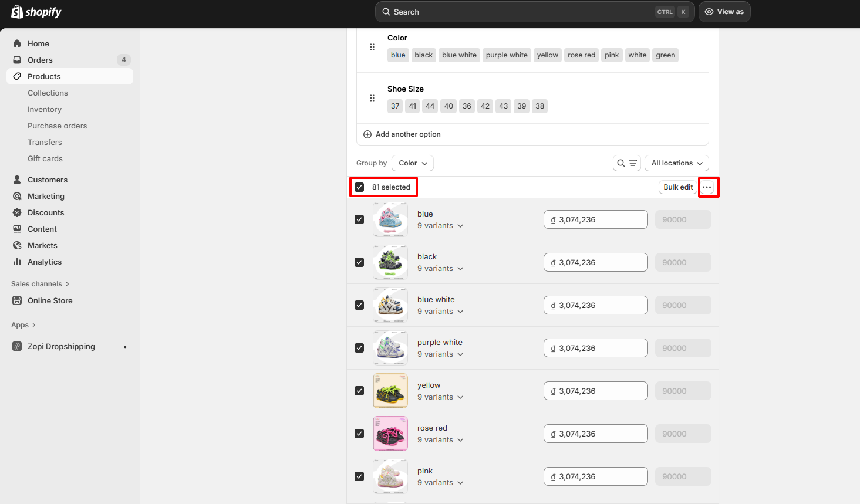Deselect the blue color variant checkbox
Screen dimensions: 860x504
click(359, 219)
